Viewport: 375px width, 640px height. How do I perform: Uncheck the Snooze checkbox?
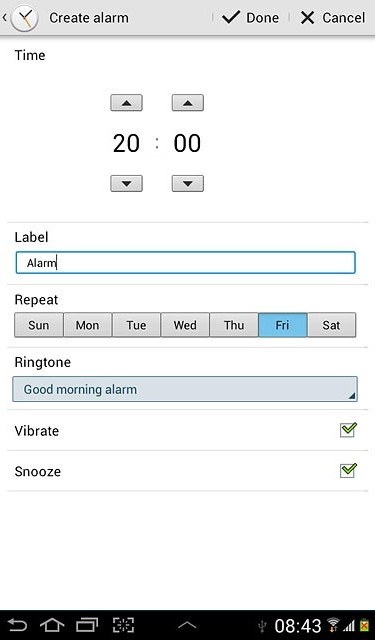[348, 470]
